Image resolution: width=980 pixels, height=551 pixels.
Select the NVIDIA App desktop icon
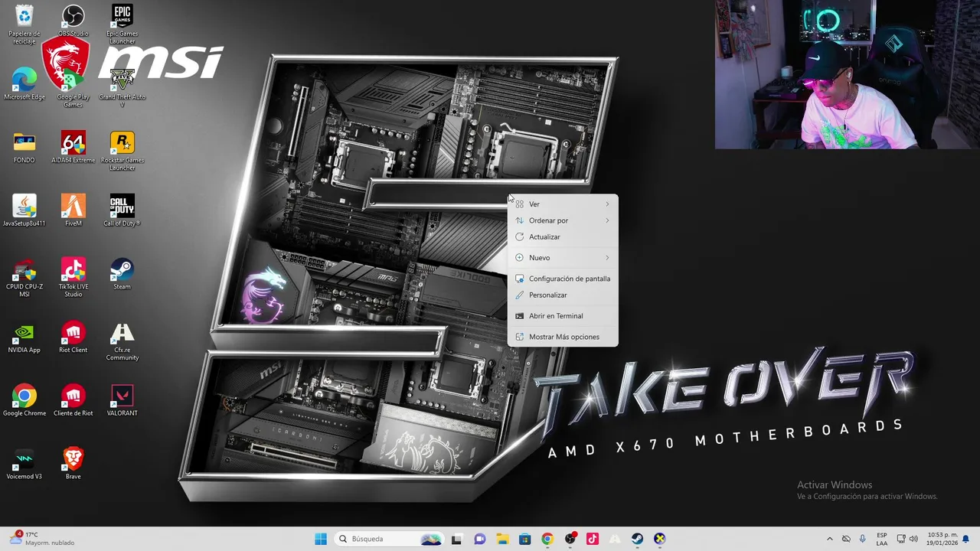[x=24, y=337]
